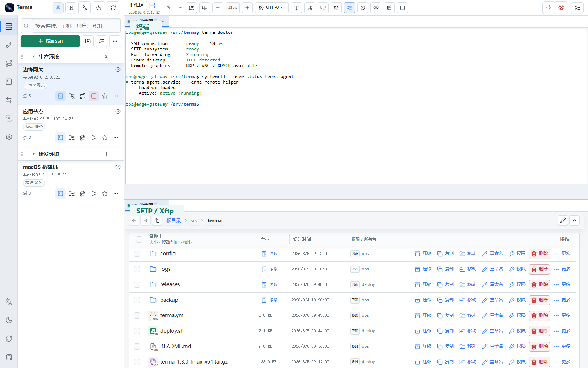Go back in SFTP navigation
The width and height of the screenshot is (588, 368).
(134, 221)
